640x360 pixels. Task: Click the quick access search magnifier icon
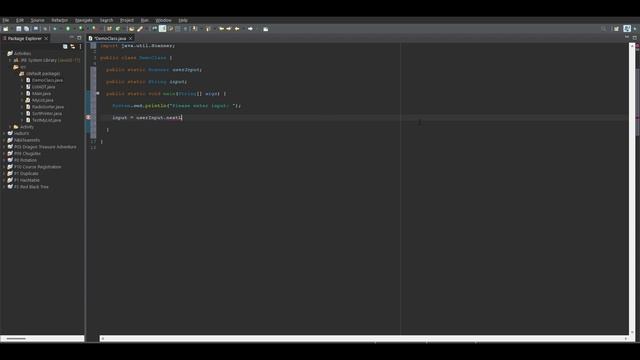[604, 29]
